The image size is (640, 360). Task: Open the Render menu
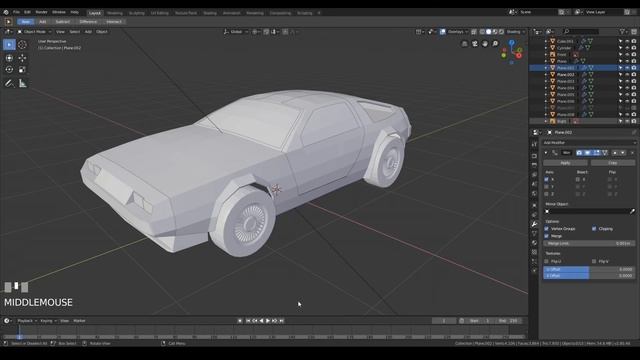[x=41, y=12]
